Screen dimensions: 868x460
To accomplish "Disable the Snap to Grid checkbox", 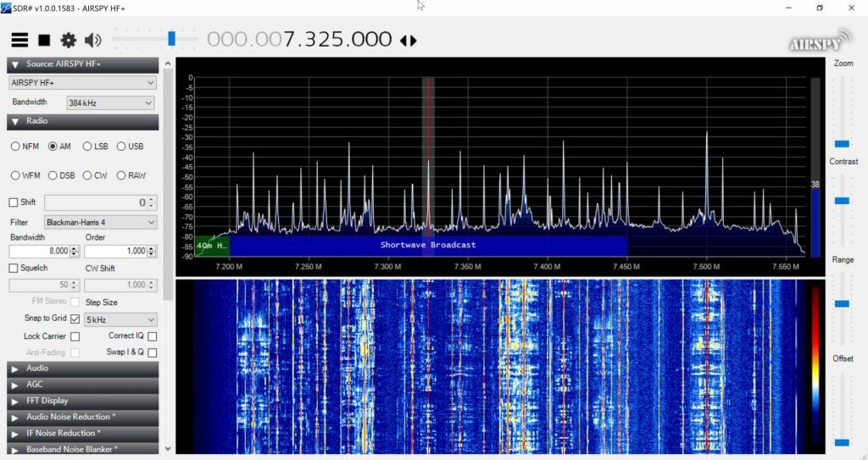I will point(75,319).
